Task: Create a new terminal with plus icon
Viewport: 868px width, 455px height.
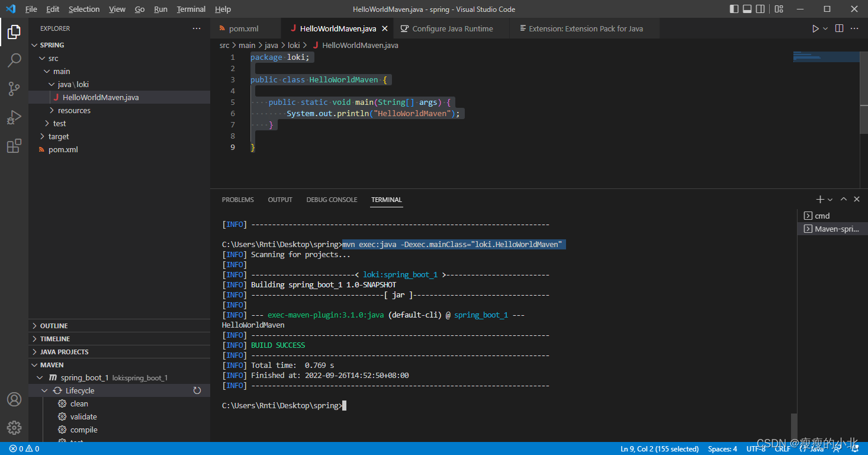Action: (820, 200)
